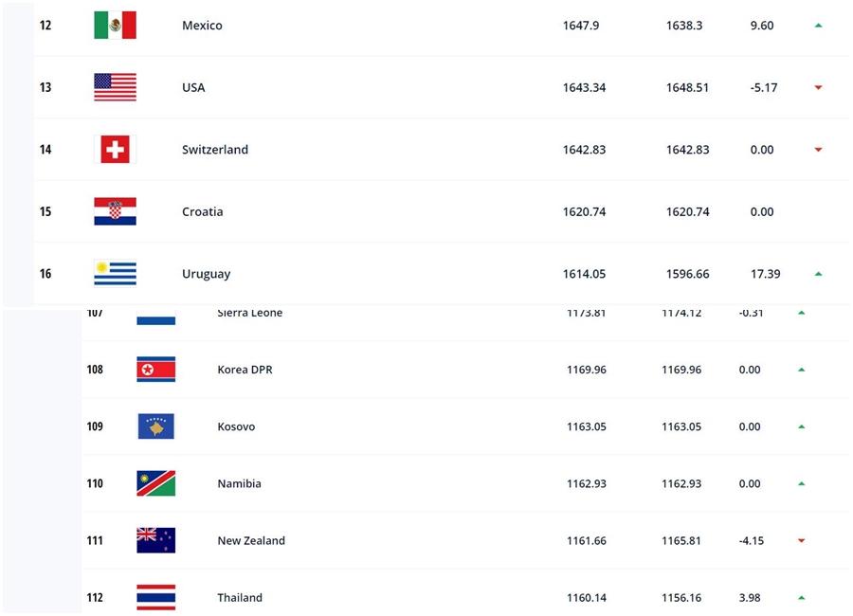Click the red down arrow for New Zealand
This screenshot has height=616, width=853.
[x=801, y=541]
